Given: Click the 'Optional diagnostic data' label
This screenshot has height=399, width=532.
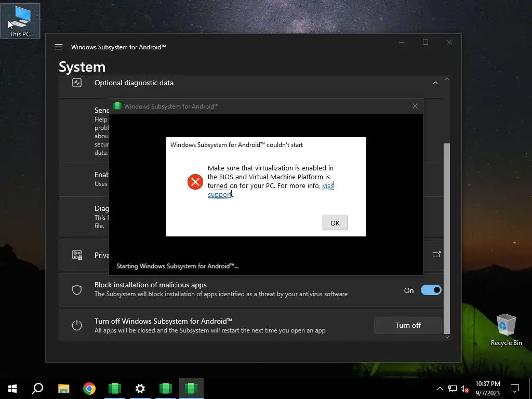Looking at the screenshot, I should click(x=134, y=83).
